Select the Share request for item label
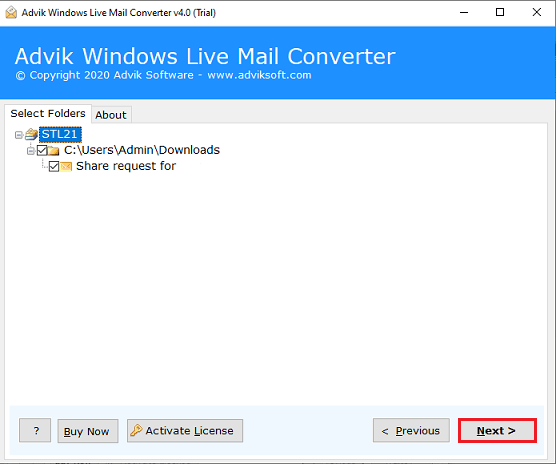 126,166
